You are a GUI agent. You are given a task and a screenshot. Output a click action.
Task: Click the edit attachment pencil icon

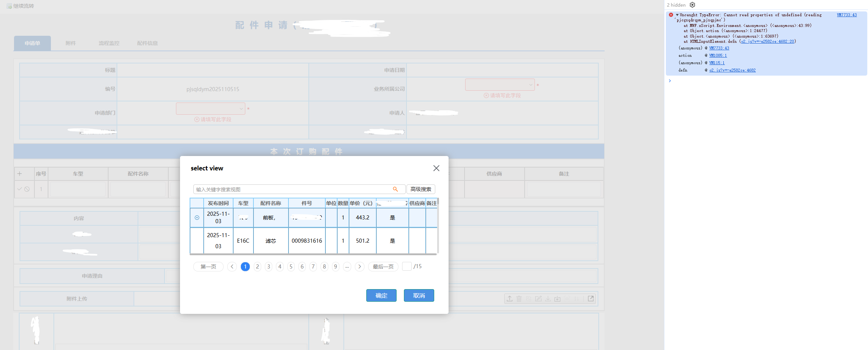(538, 299)
